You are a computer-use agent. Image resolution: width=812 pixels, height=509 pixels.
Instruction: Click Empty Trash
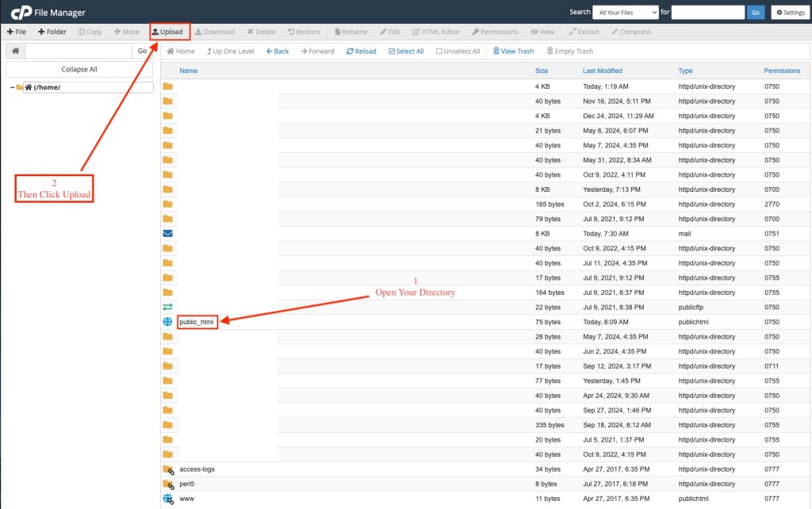(569, 52)
